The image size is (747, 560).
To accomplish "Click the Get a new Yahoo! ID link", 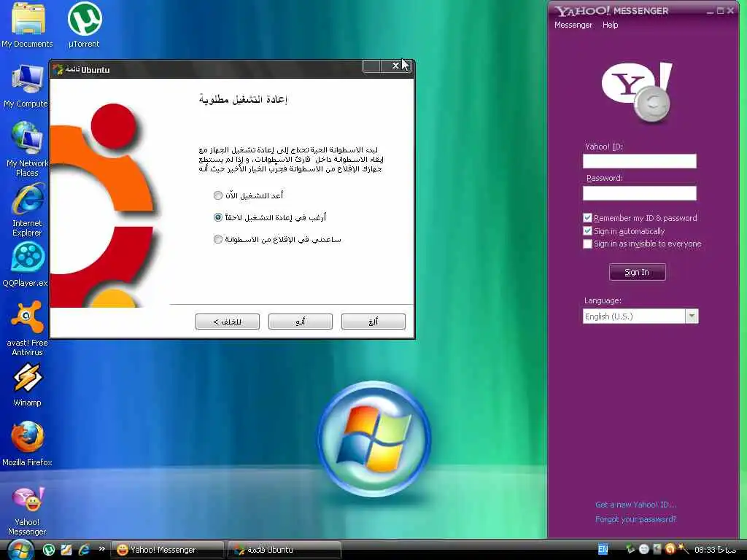I will coord(635,505).
